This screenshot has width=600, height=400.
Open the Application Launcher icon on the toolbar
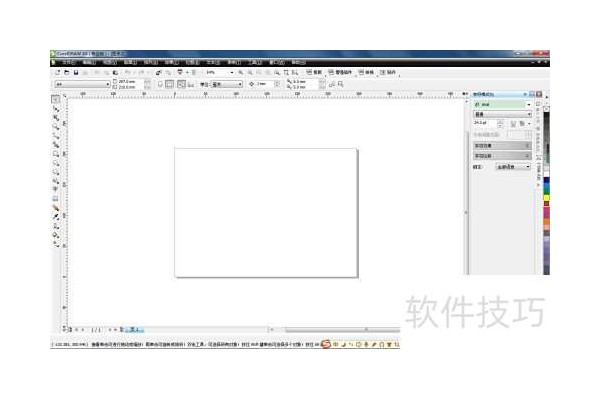coord(180,72)
